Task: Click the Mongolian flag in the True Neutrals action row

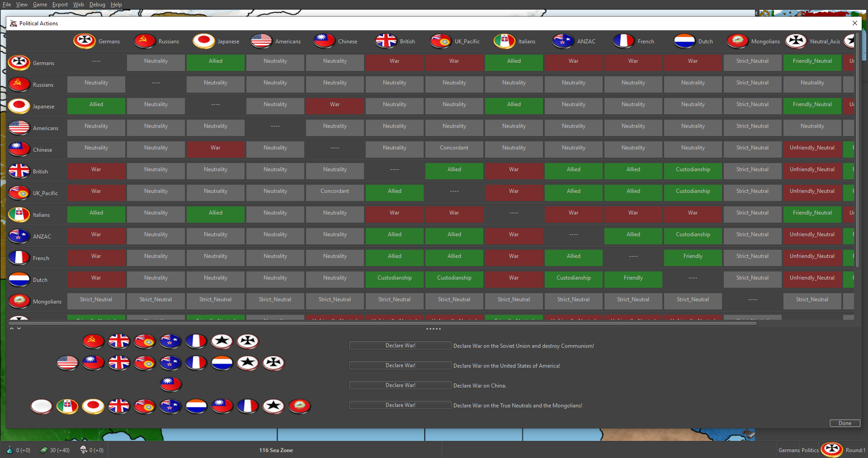Action: 300,407
